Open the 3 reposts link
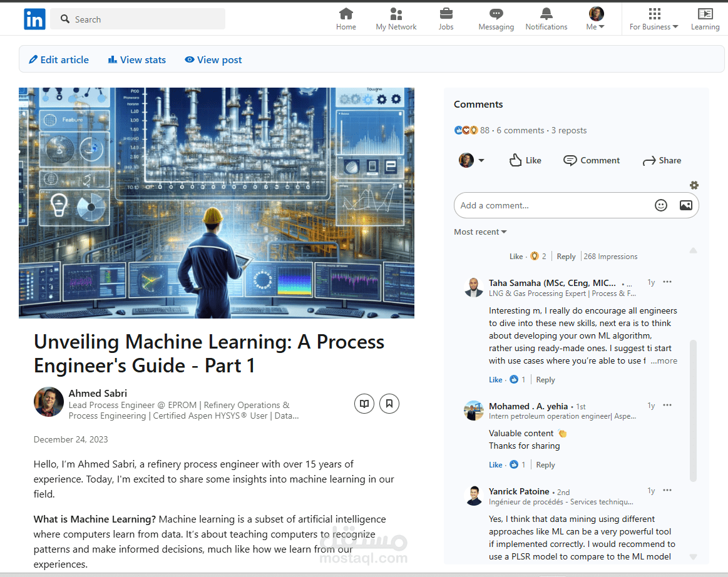Screen dimensions: 728x577 click(x=569, y=130)
